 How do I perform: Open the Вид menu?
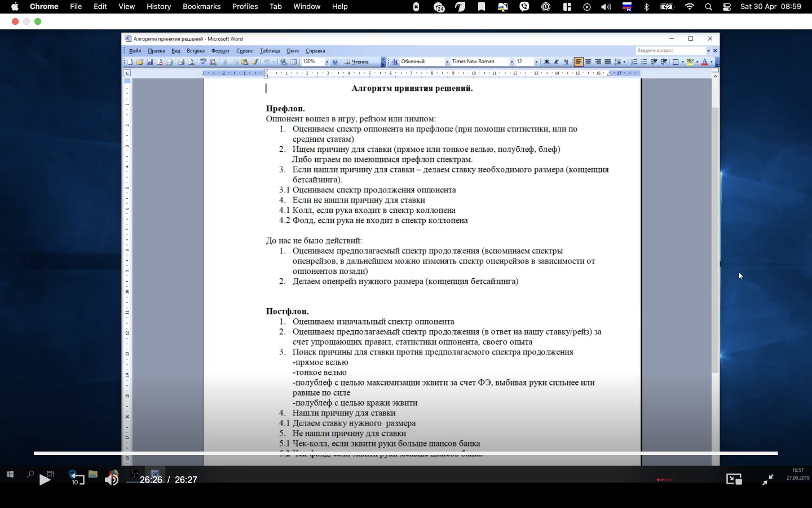click(x=176, y=51)
